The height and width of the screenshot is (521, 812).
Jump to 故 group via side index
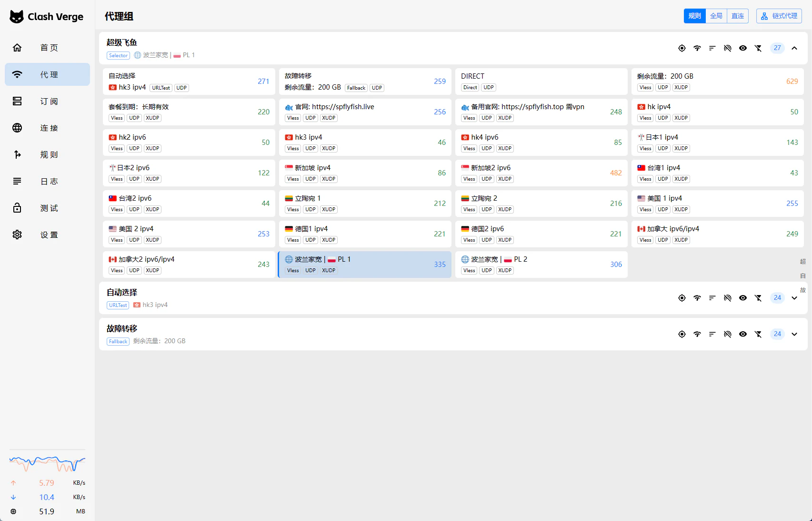803,290
